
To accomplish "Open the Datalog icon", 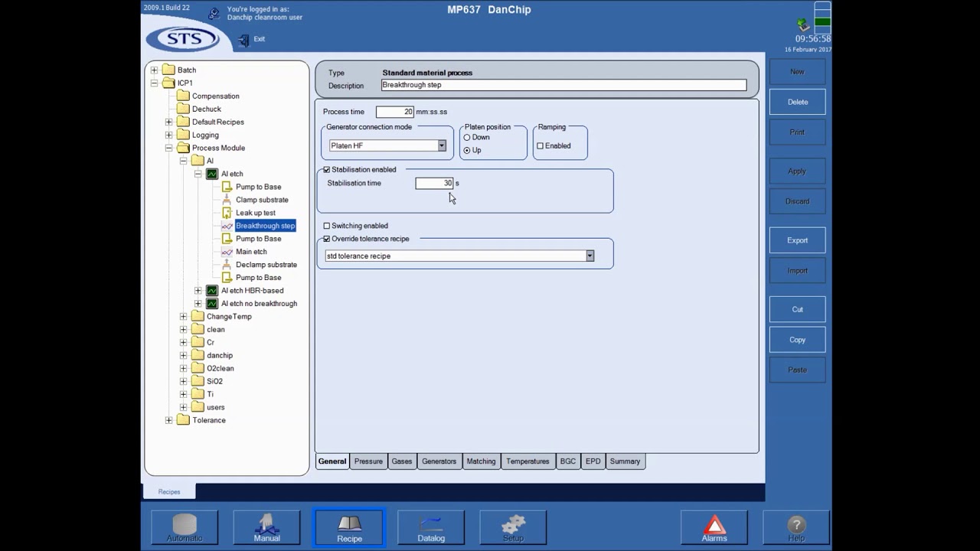I will (431, 527).
